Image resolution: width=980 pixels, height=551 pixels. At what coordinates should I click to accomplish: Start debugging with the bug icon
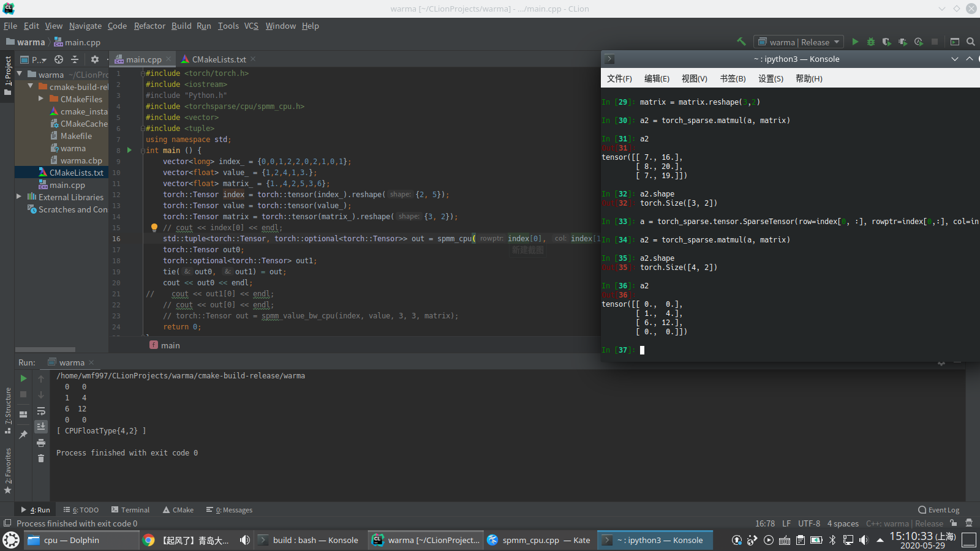pyautogui.click(x=871, y=42)
